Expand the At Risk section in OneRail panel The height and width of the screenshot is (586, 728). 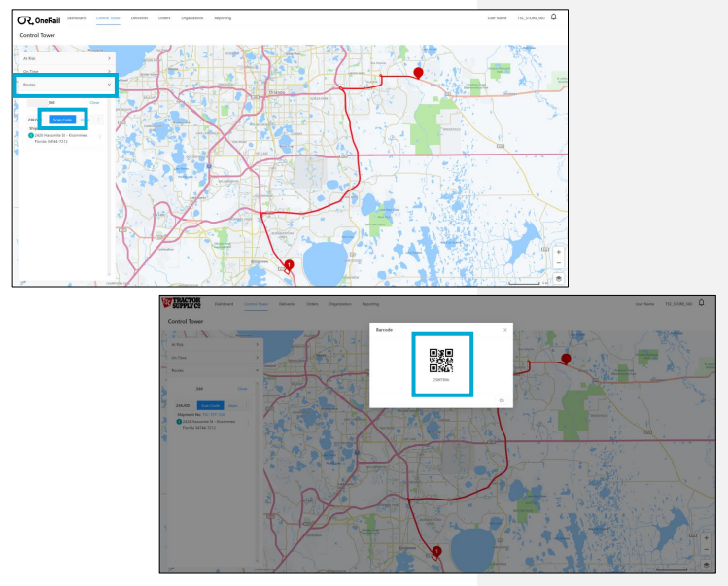click(x=67, y=58)
